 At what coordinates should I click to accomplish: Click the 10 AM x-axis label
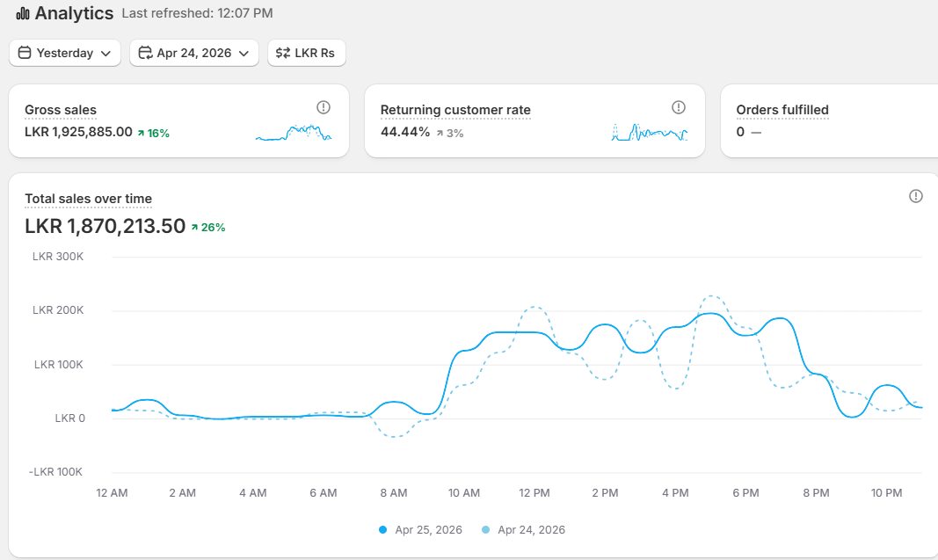pos(464,493)
